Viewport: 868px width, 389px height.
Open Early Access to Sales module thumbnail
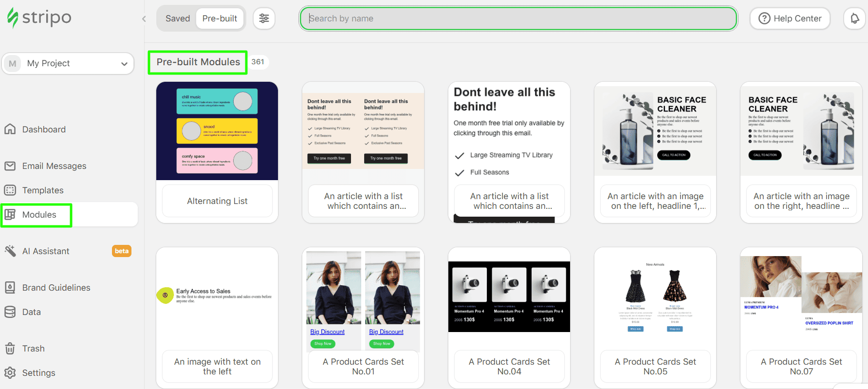217,296
